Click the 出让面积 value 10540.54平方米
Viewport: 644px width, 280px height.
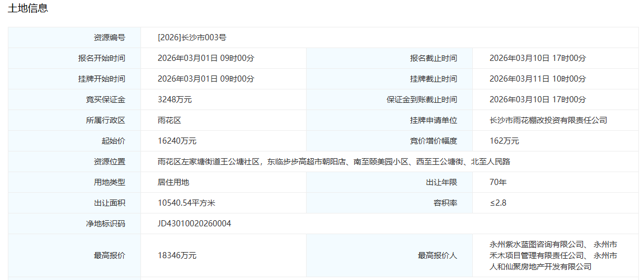point(186,203)
